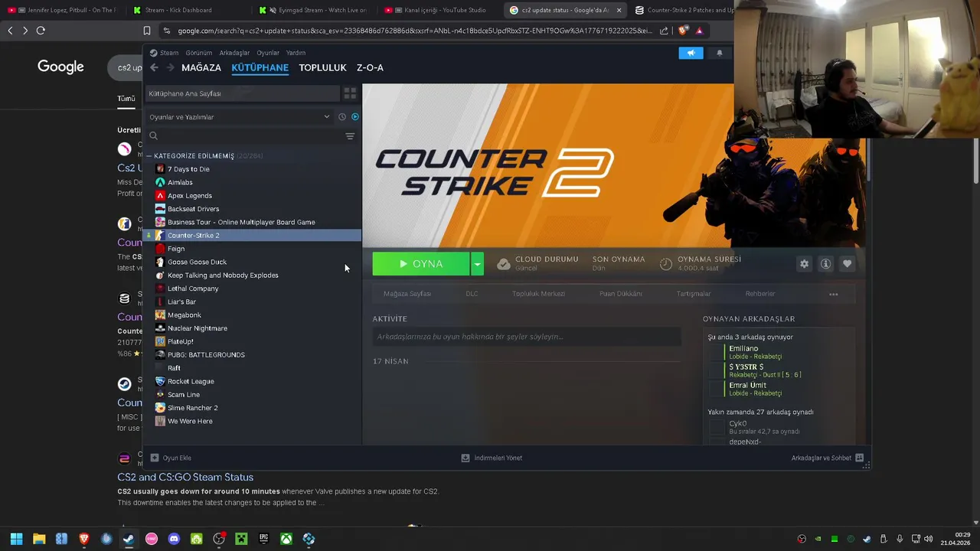980x551 pixels.
Task: Reload page in browser toolbar
Action: coord(41,31)
